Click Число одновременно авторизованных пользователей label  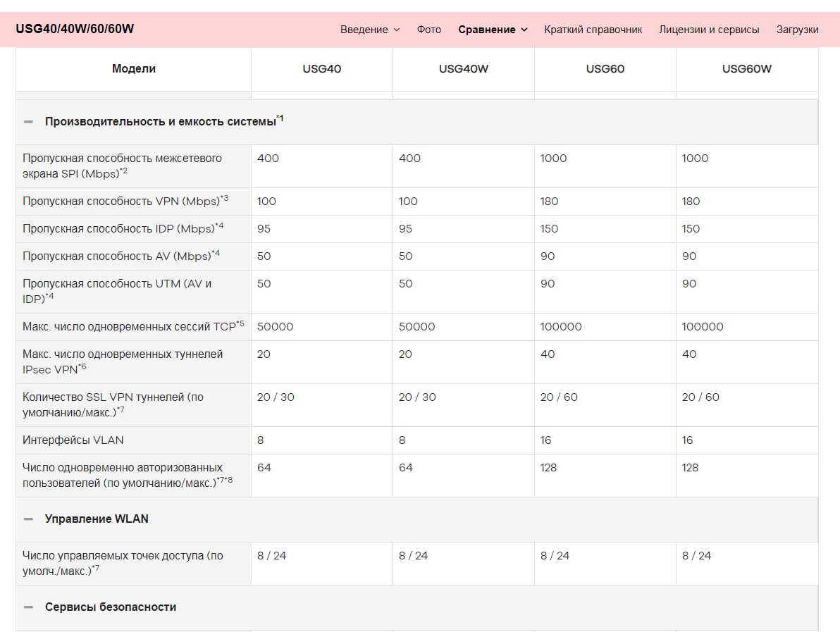[x=128, y=475]
